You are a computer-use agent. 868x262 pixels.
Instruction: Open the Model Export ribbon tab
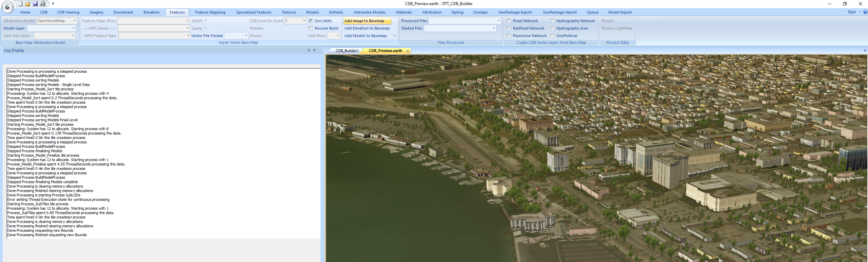(x=620, y=12)
